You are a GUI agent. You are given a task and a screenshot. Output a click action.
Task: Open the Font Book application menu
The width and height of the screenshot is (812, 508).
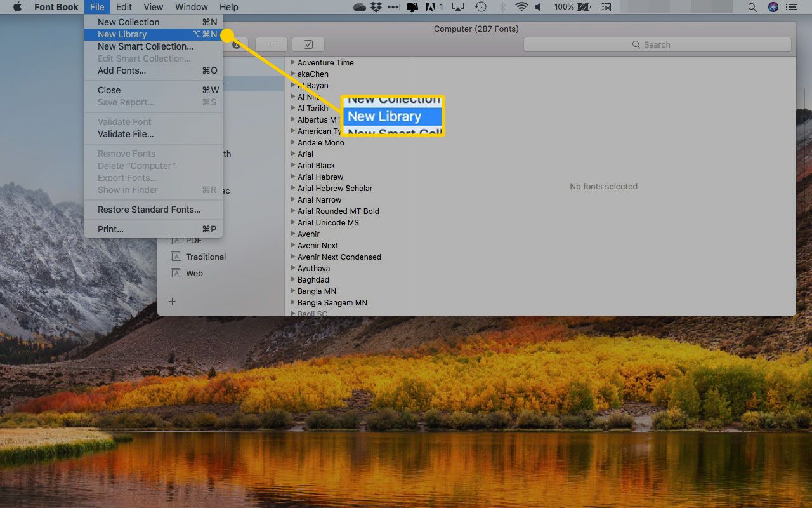point(56,7)
